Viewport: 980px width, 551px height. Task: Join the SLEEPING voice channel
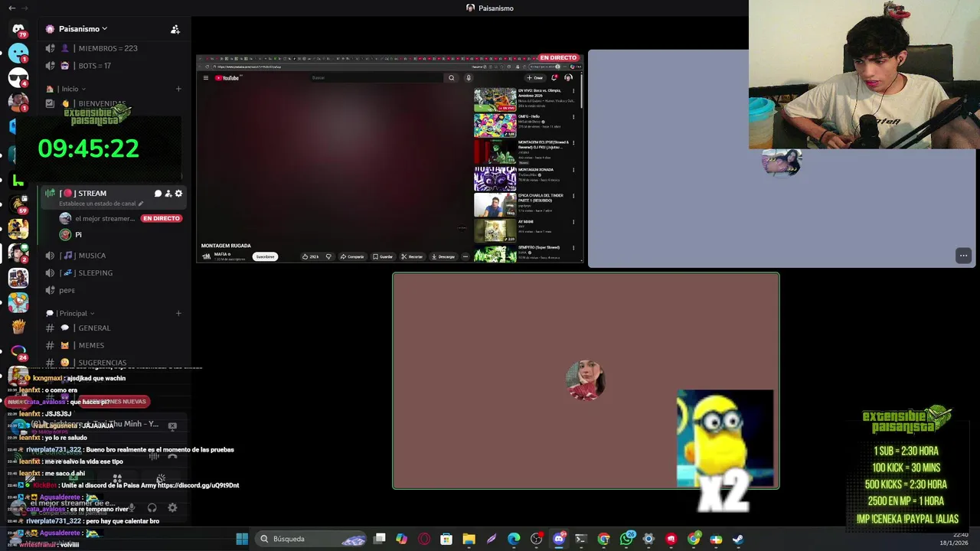coord(112,272)
